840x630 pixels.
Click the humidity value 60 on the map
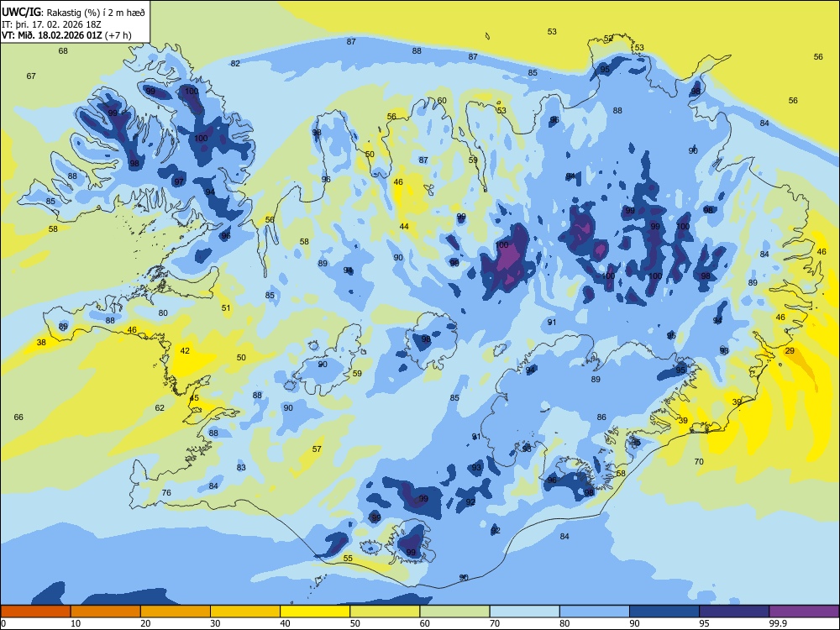[x=442, y=100]
